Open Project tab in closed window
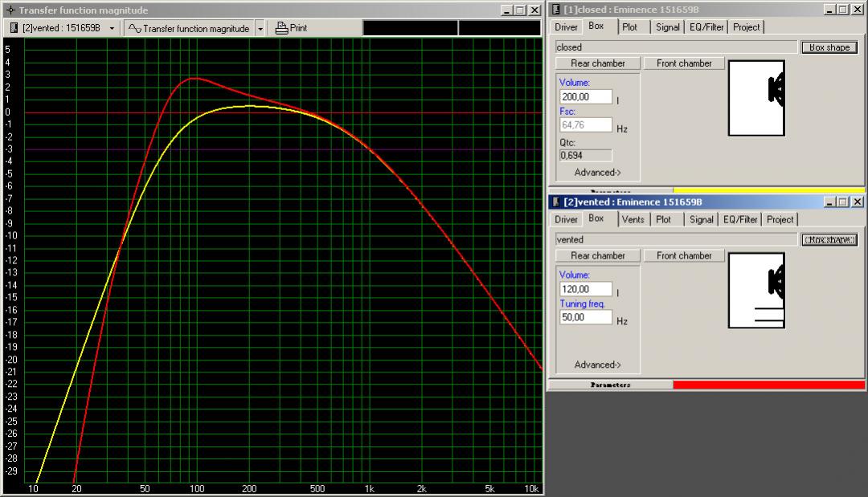 (746, 27)
